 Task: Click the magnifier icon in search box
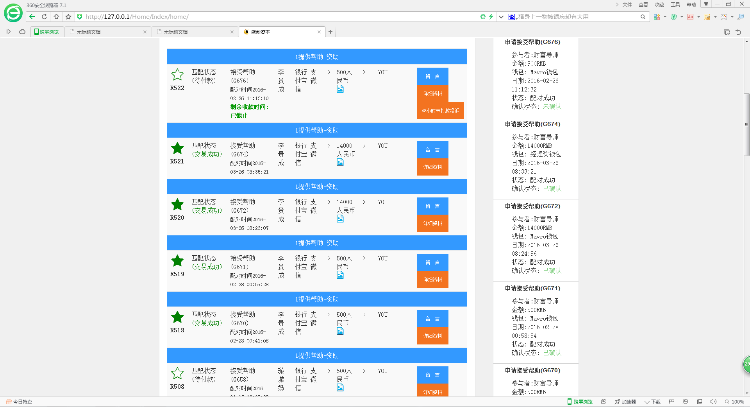tap(643, 17)
